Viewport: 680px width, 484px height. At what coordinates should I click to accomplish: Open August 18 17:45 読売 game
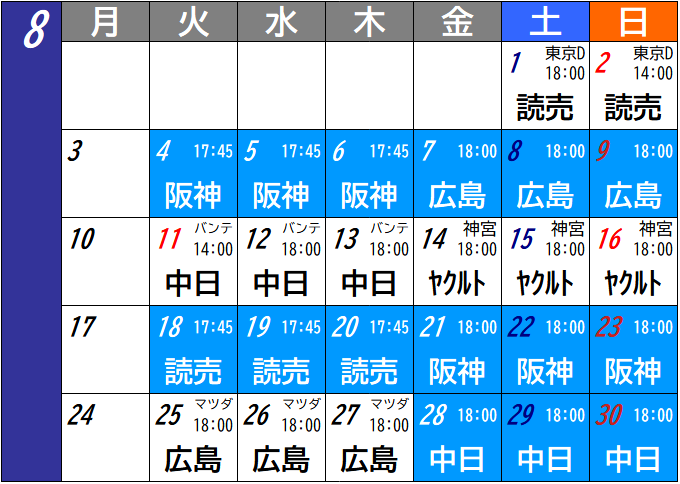[x=193, y=350]
